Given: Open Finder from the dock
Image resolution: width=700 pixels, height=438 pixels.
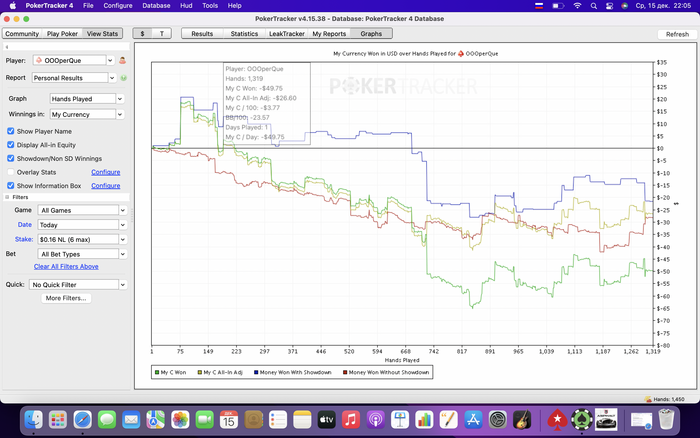Looking at the screenshot, I should tap(33, 420).
